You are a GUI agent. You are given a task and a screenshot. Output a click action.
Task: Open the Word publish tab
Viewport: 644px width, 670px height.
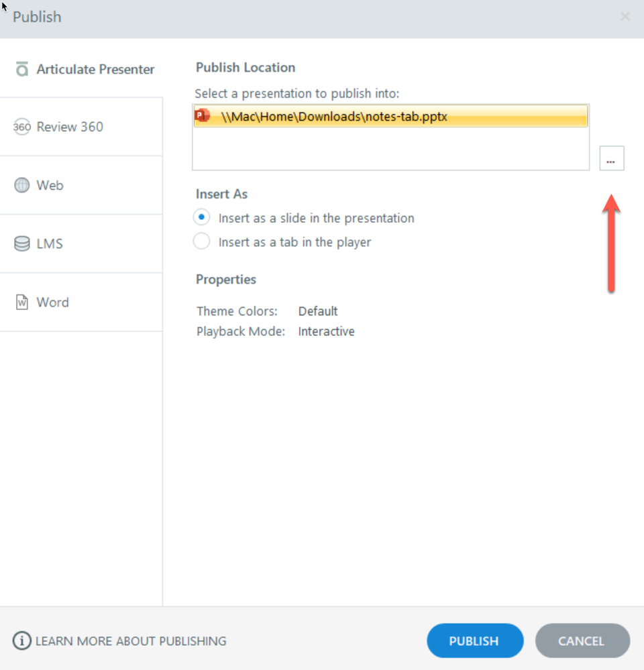pos(52,302)
